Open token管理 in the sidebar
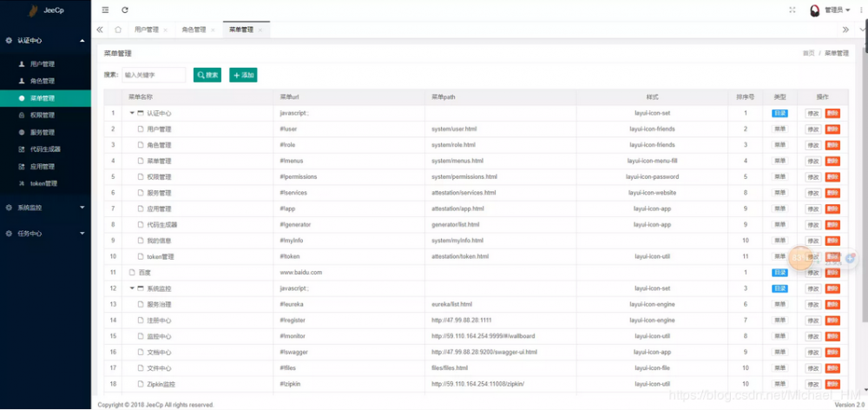Image resolution: width=868 pixels, height=410 pixels. click(45, 183)
